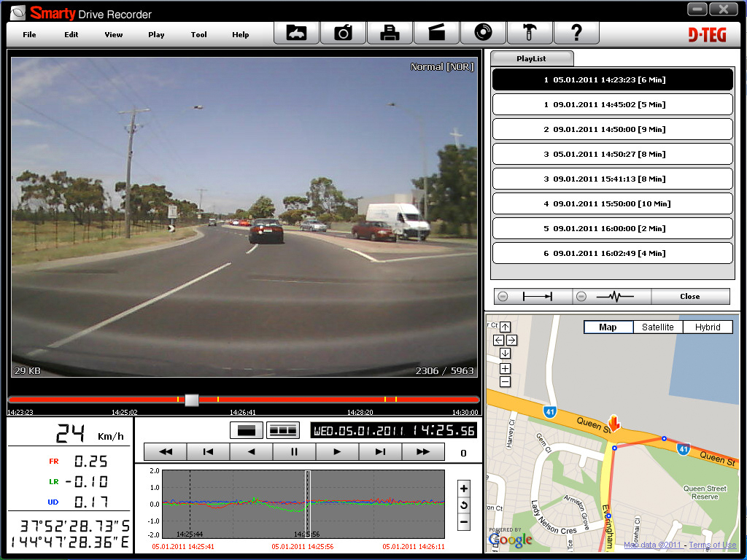
Task: Select recording 09.01.2011 15:41:13 [8 Min]
Action: tap(612, 179)
